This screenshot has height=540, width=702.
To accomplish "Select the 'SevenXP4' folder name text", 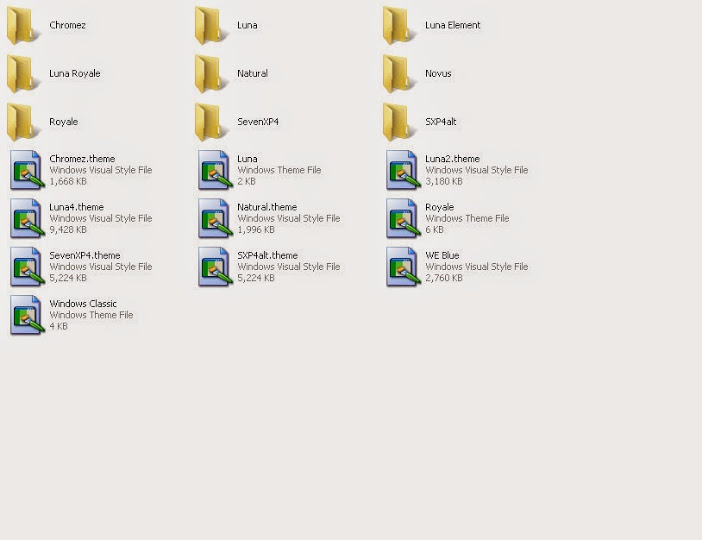I will (258, 122).
